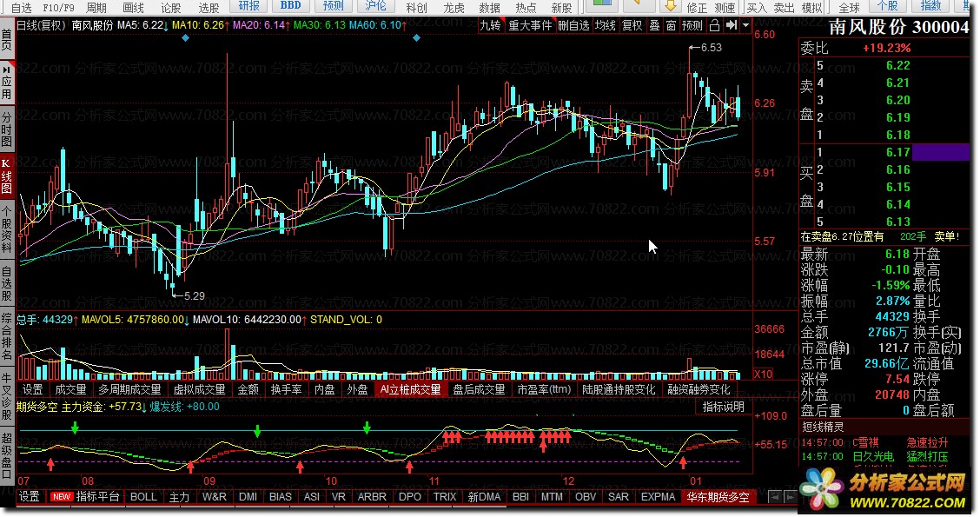980x517 pixels.
Task: Click the 九转 chart button
Action: point(490,25)
